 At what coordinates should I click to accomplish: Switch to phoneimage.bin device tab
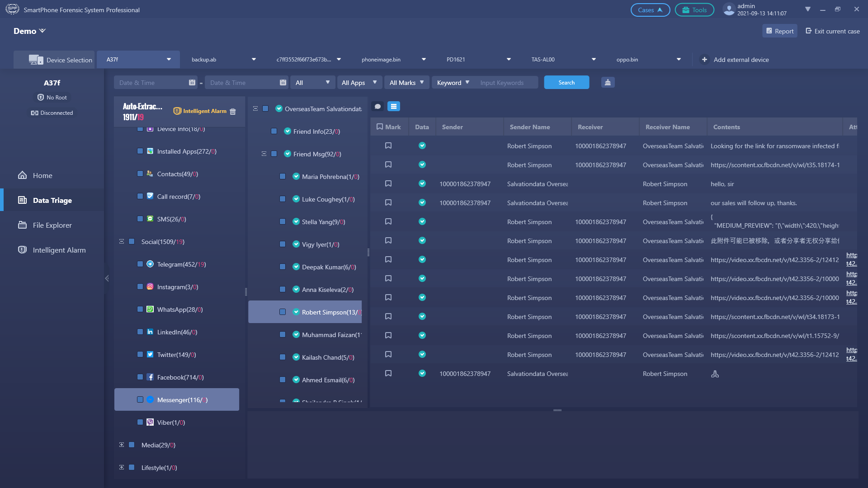coord(393,60)
